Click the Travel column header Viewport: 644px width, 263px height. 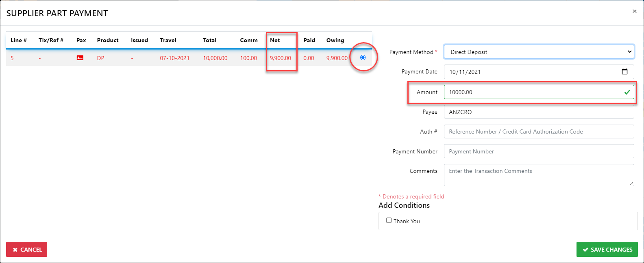point(168,40)
